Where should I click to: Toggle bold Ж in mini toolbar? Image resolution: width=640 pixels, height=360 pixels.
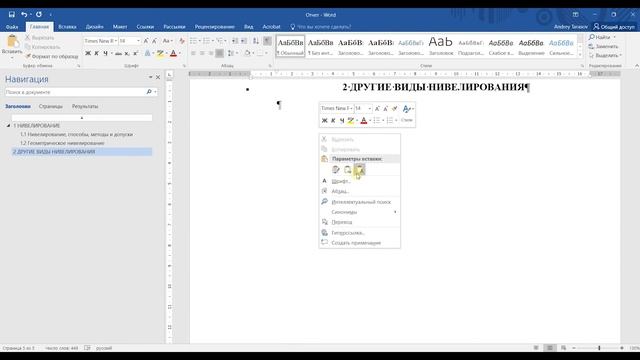(324, 120)
